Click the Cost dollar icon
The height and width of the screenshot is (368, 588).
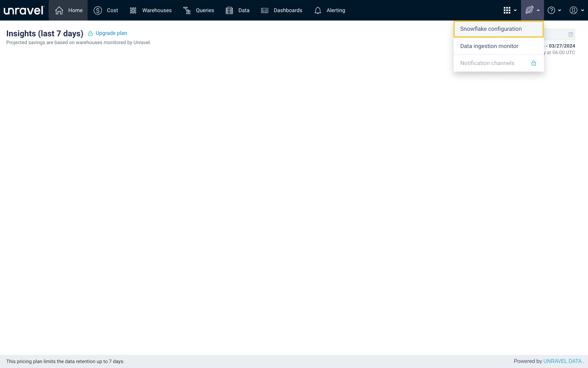tap(98, 10)
